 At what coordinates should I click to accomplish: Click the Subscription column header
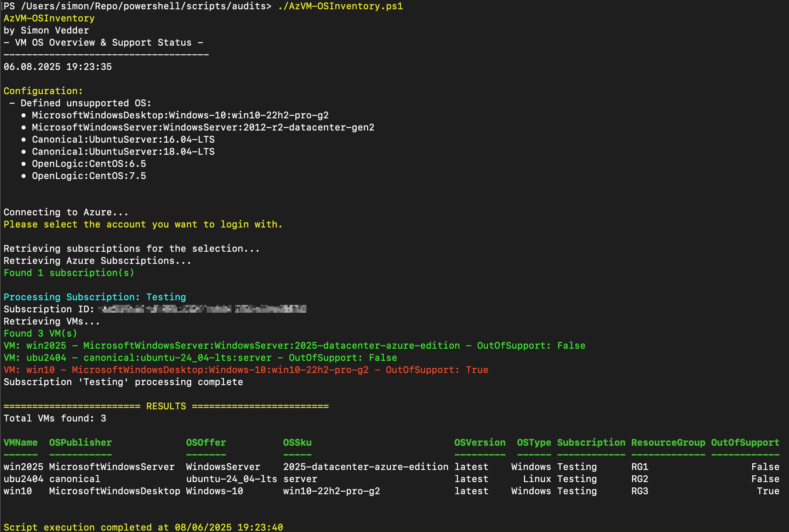click(x=591, y=443)
